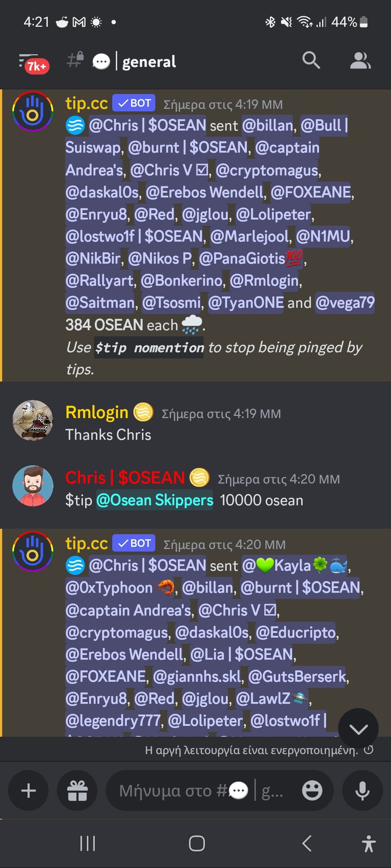Tap the gift icon button
Viewport: 391px width, 868px height.
[x=77, y=790]
